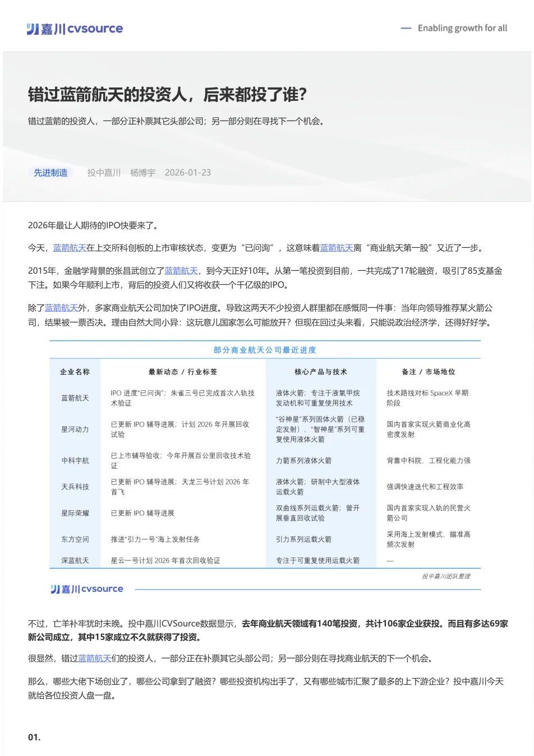Click the 最新动态 / 行业标签 column header
The image size is (534, 756).
tap(183, 372)
